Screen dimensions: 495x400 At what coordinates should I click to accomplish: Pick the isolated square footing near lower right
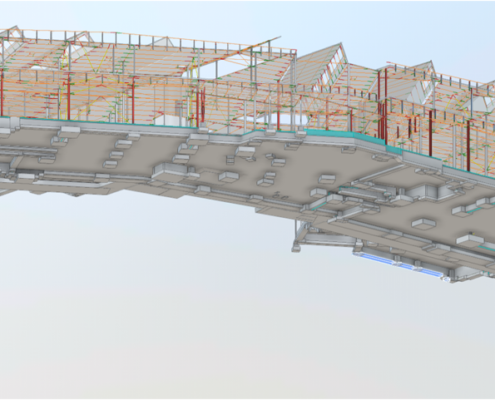click(x=424, y=223)
